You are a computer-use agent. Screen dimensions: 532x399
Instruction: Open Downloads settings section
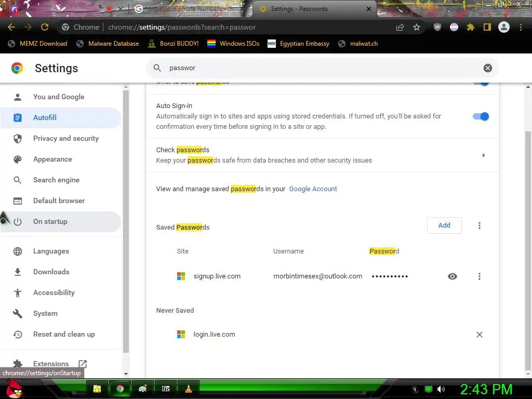point(60,272)
